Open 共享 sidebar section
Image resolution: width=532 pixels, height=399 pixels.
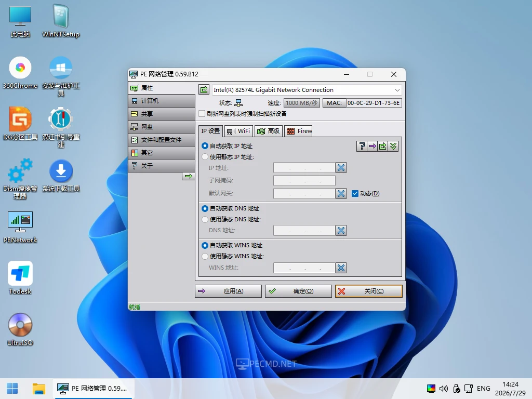(x=162, y=114)
